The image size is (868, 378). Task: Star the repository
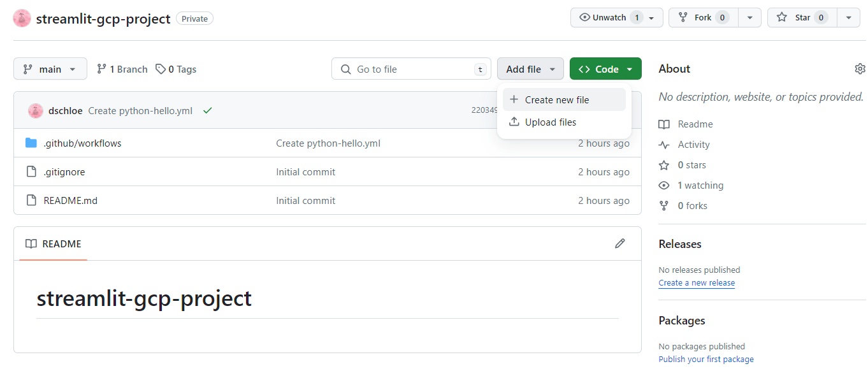[x=801, y=17]
